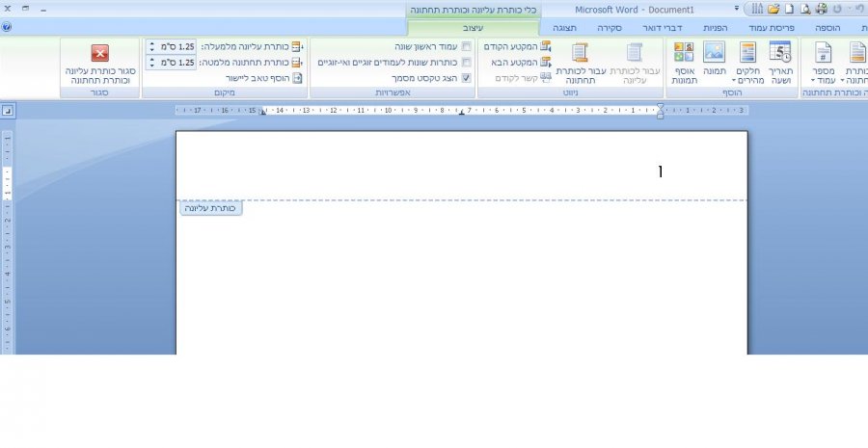Click Insert Alignment Tab icon
Image resolution: width=868 pixels, height=448 pixels.
(x=298, y=78)
